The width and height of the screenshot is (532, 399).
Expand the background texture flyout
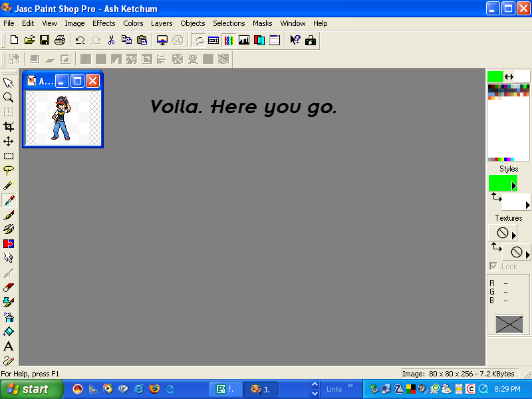click(x=527, y=255)
